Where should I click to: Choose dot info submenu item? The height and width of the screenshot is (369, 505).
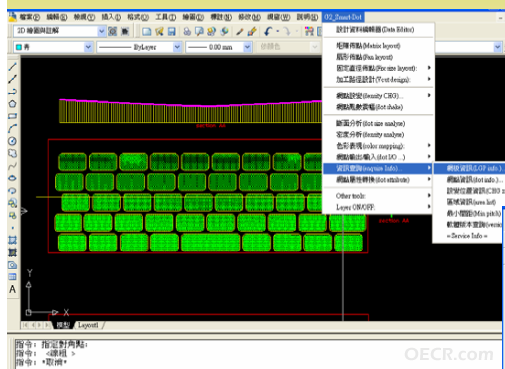point(469,180)
